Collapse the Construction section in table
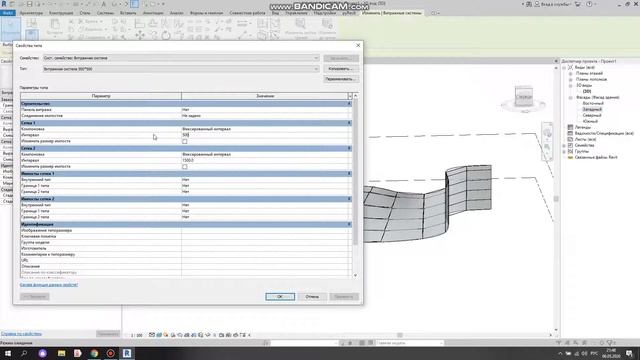This screenshot has height=360, width=640. coord(349,104)
